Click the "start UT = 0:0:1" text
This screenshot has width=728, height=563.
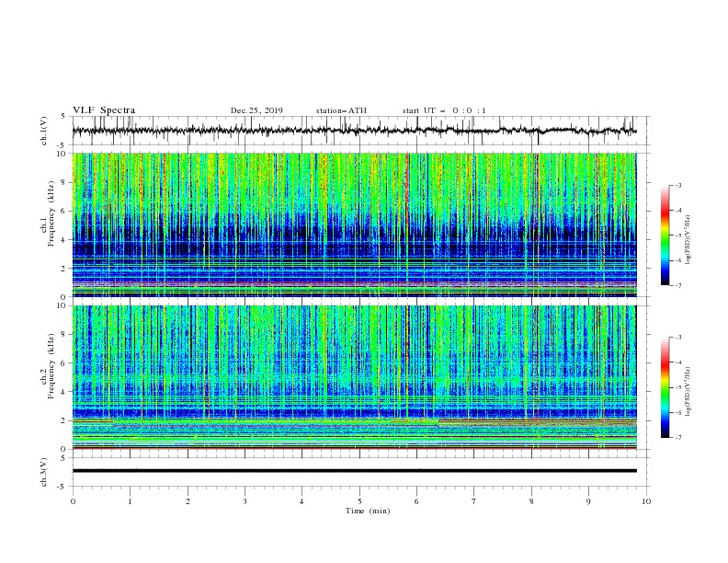[444, 110]
